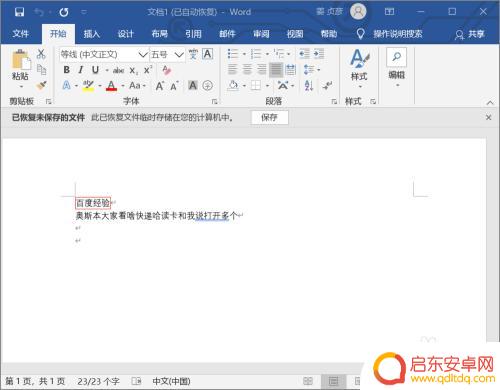Click the 保存 button in recovery bar
500x390 pixels.
269,117
